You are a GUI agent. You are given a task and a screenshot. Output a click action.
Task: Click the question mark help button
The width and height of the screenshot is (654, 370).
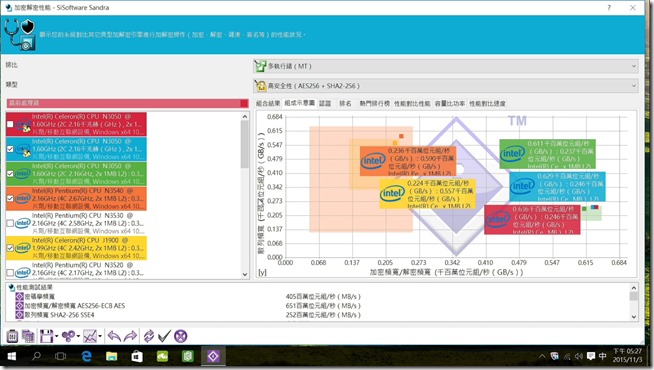pyautogui.click(x=609, y=8)
